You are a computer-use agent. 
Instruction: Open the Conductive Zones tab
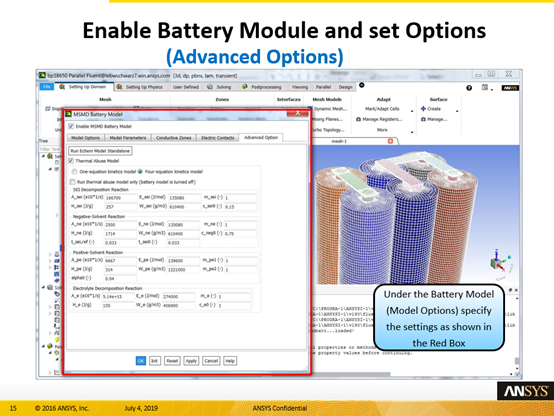pos(174,138)
